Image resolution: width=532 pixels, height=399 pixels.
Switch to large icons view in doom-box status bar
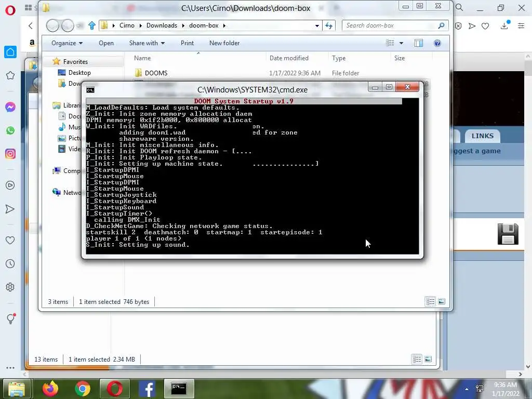(442, 301)
